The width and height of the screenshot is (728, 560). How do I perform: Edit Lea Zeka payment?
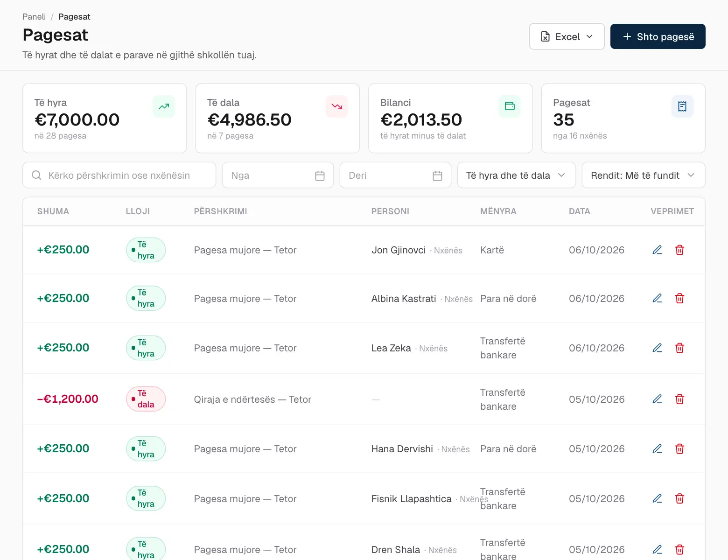(657, 348)
